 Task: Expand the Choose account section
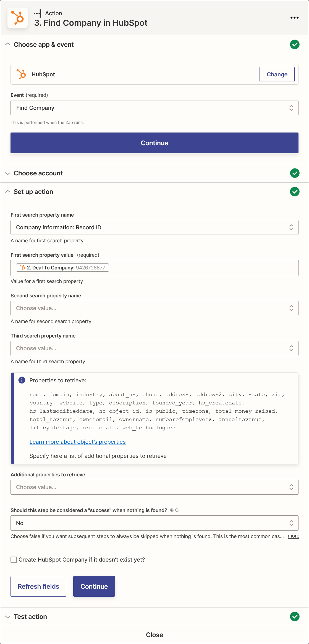(8, 173)
